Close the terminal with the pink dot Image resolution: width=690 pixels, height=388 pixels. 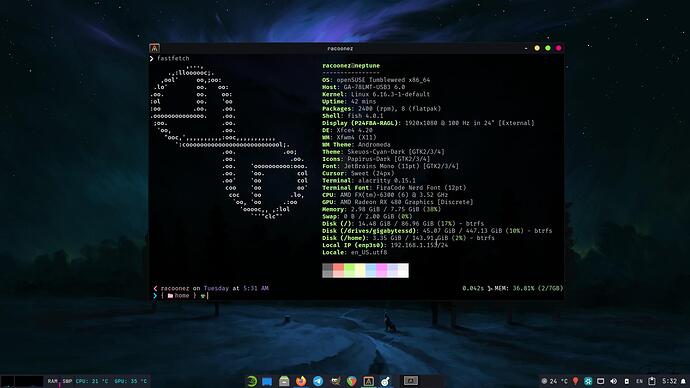click(x=559, y=48)
